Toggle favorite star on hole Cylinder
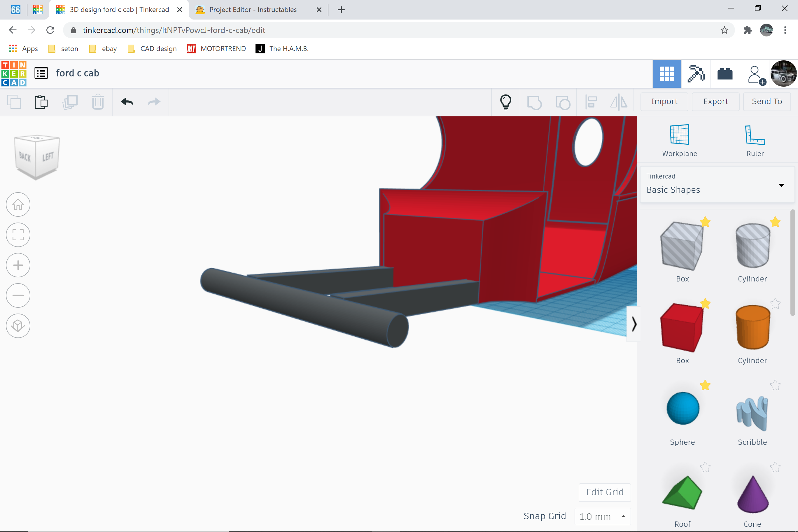This screenshot has height=532, width=798. [x=775, y=222]
